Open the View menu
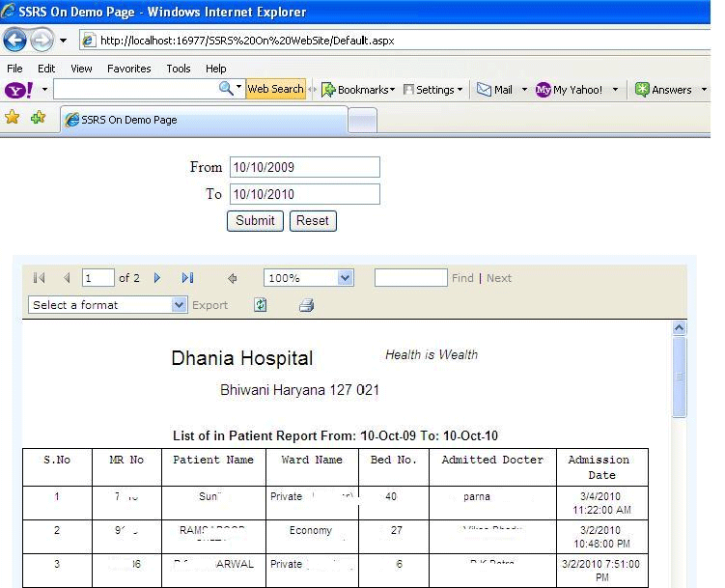 pyautogui.click(x=81, y=69)
